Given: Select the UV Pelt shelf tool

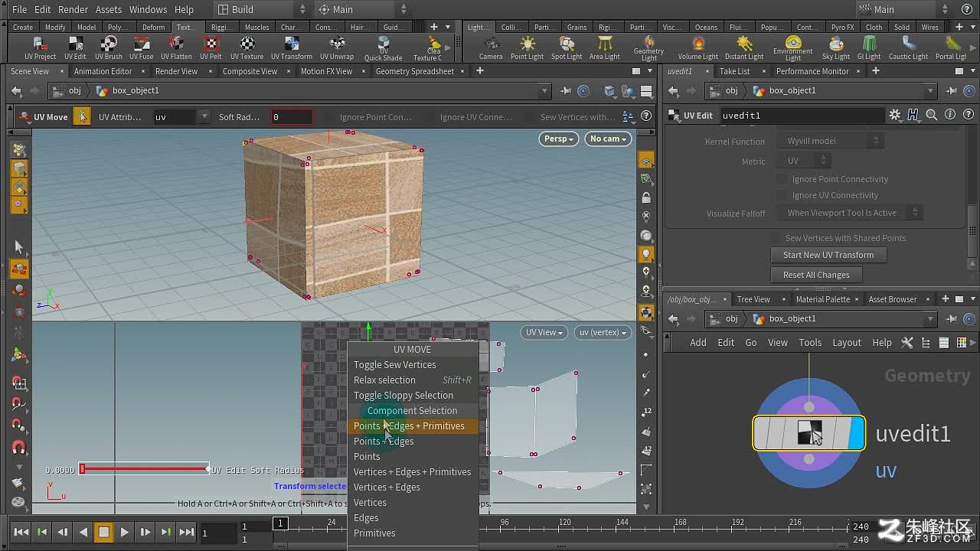Looking at the screenshot, I should tap(211, 48).
